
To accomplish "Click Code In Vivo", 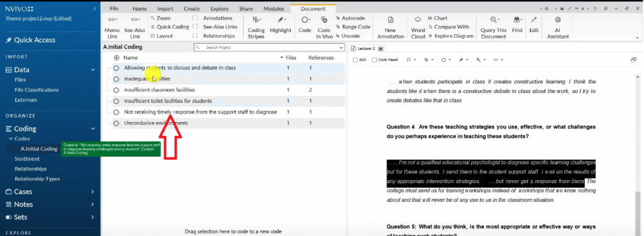I will 324,27.
